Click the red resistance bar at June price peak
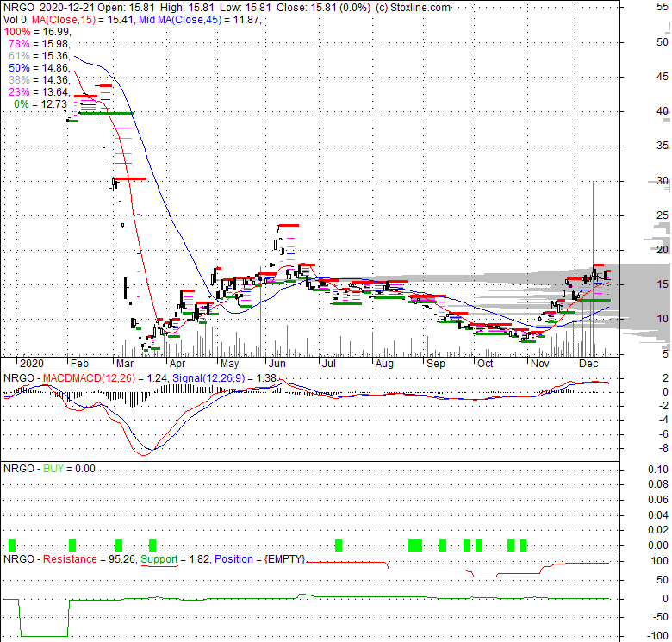 [x=288, y=225]
